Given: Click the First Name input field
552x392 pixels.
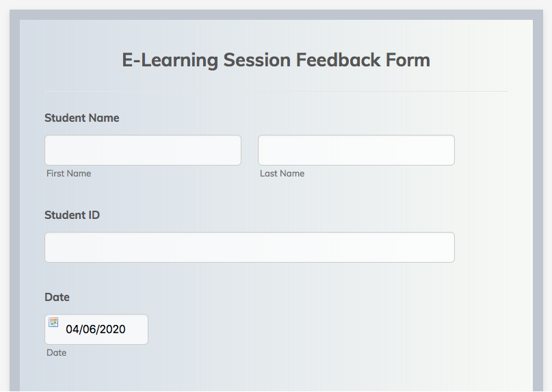Looking at the screenshot, I should tap(142, 150).
